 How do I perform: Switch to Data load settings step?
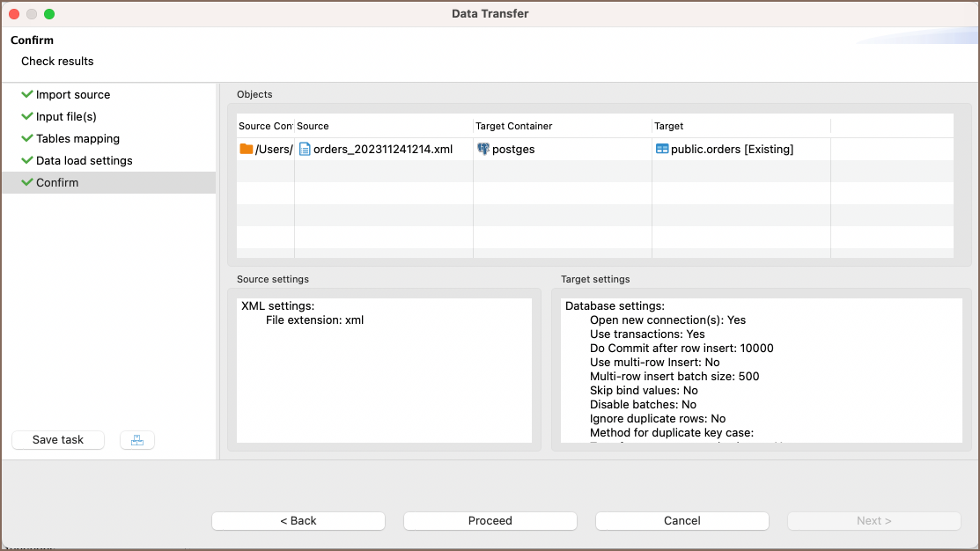tap(84, 161)
